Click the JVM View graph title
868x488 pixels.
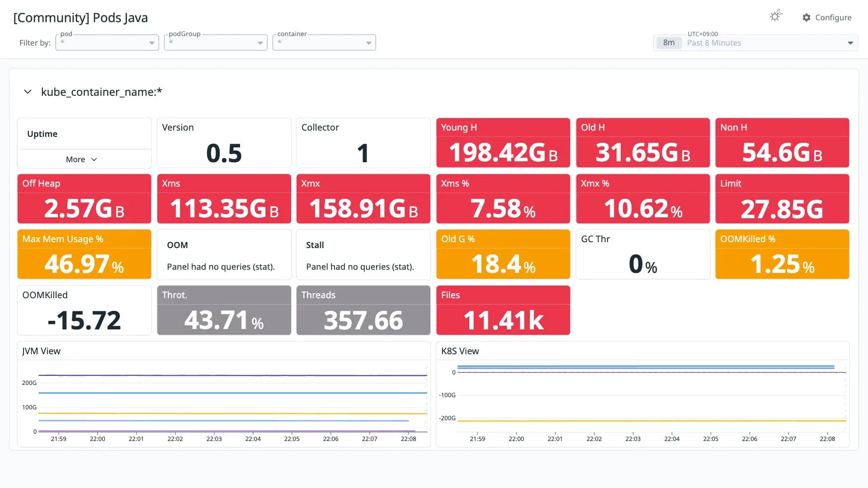[41, 351]
